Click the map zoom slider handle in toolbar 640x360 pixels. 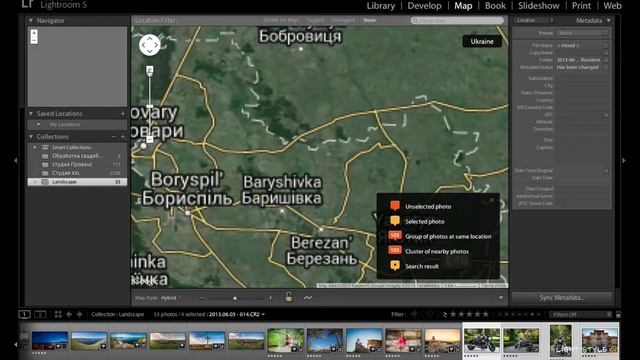click(x=235, y=298)
